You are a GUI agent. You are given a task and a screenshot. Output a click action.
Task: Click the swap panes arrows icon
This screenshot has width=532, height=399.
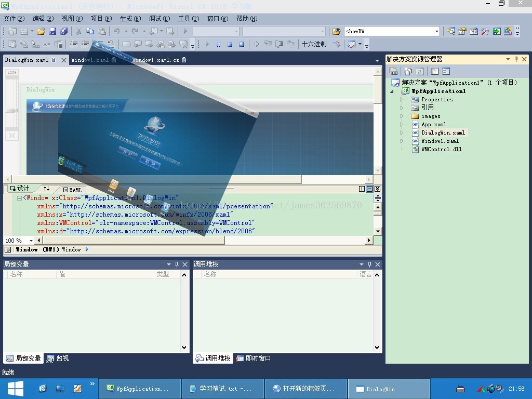[x=46, y=189]
